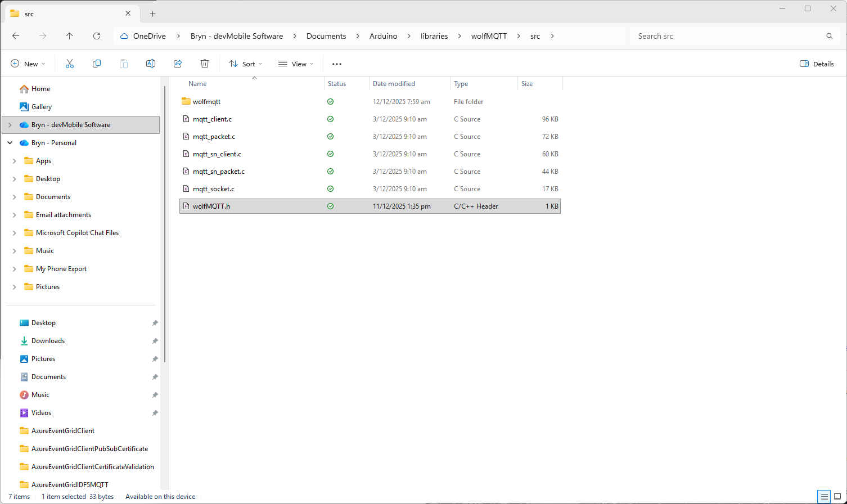Image resolution: width=847 pixels, height=504 pixels.
Task: Open the New item button
Action: [28, 64]
